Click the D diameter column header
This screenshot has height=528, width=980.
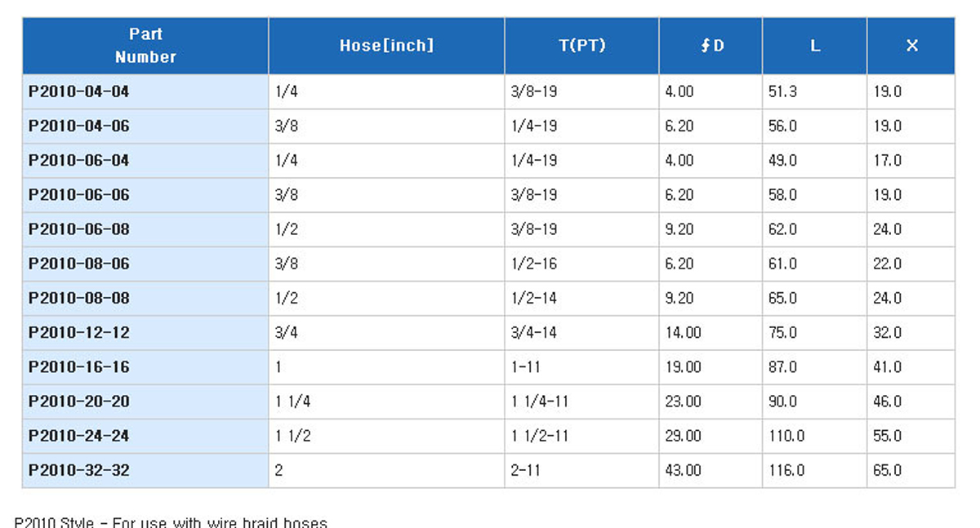click(x=712, y=46)
